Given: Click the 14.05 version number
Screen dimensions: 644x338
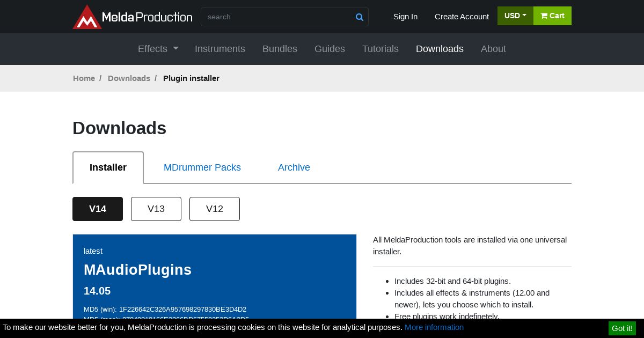Looking at the screenshot, I should (97, 291).
